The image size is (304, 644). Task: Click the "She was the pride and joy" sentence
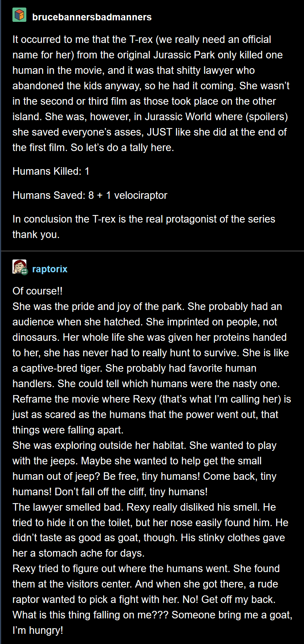click(99, 307)
